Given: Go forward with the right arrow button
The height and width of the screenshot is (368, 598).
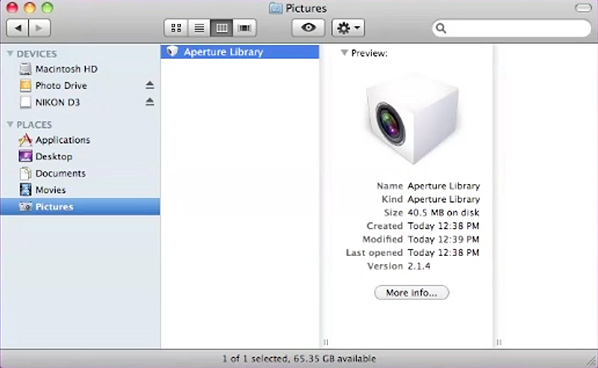Looking at the screenshot, I should (x=39, y=28).
